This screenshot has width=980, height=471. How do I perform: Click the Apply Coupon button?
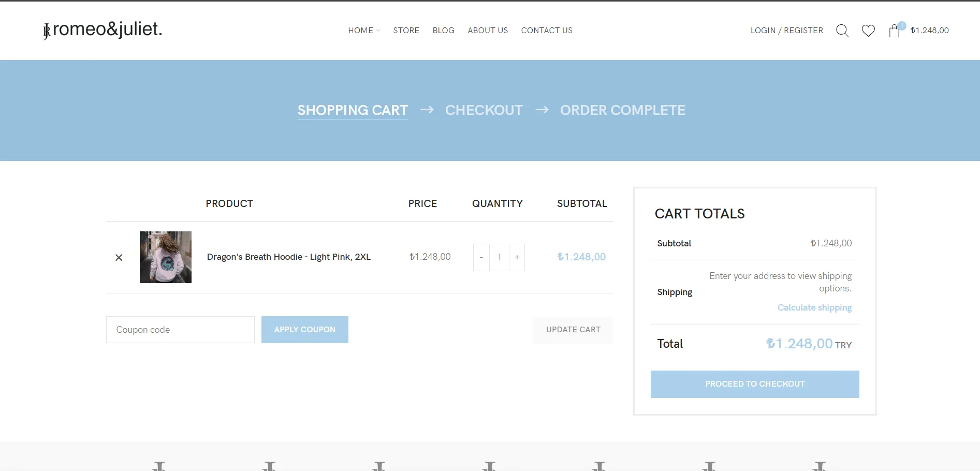pos(304,330)
